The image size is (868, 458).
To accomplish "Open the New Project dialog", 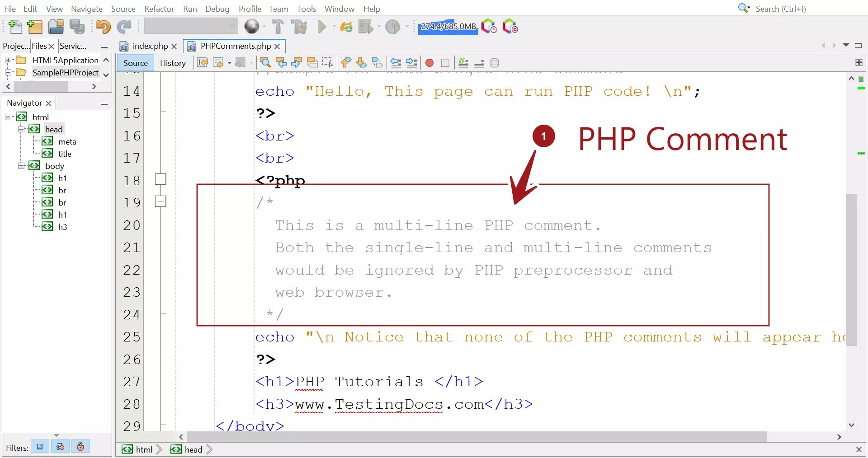I will (x=35, y=27).
